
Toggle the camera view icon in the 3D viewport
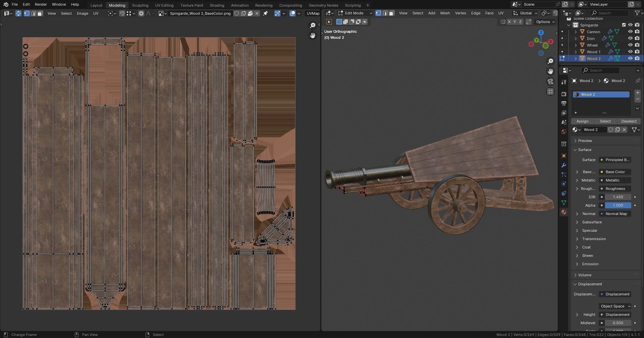point(550,81)
